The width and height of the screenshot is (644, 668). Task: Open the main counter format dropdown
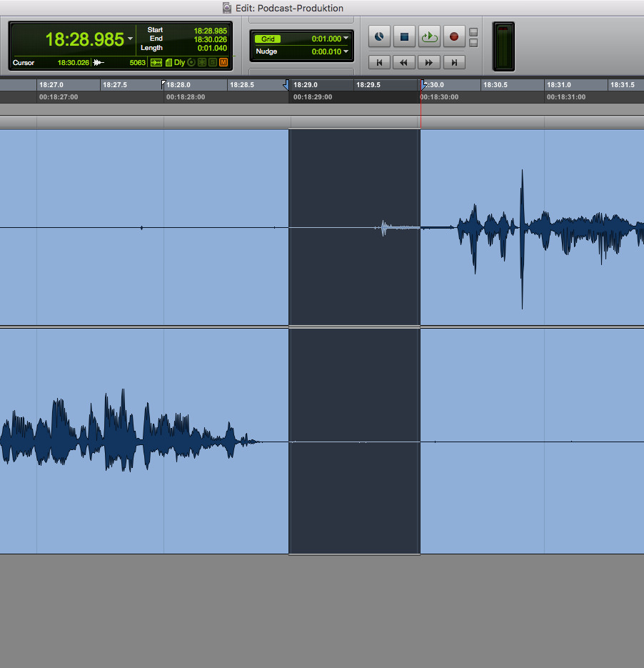(x=130, y=39)
